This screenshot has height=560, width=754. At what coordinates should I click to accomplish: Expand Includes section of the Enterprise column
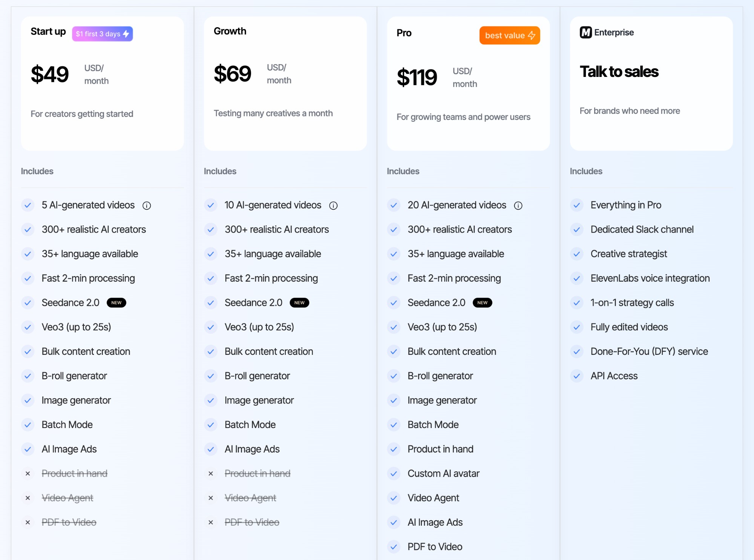click(x=586, y=171)
